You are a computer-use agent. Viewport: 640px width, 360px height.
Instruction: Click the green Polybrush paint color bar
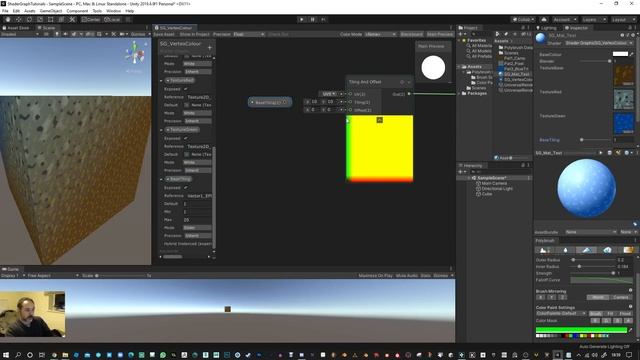(x=581, y=330)
